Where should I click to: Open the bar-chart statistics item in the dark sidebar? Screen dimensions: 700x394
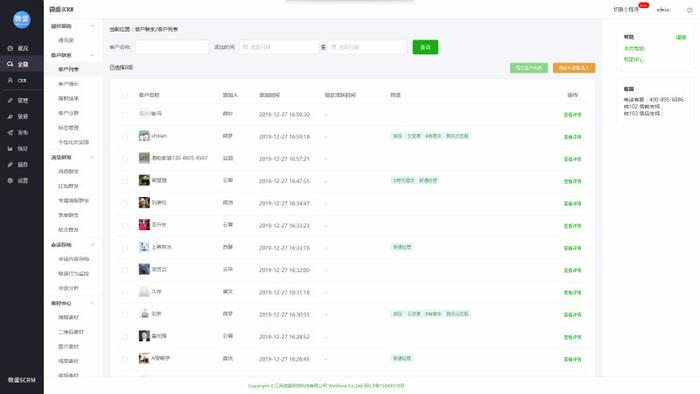(x=18, y=148)
